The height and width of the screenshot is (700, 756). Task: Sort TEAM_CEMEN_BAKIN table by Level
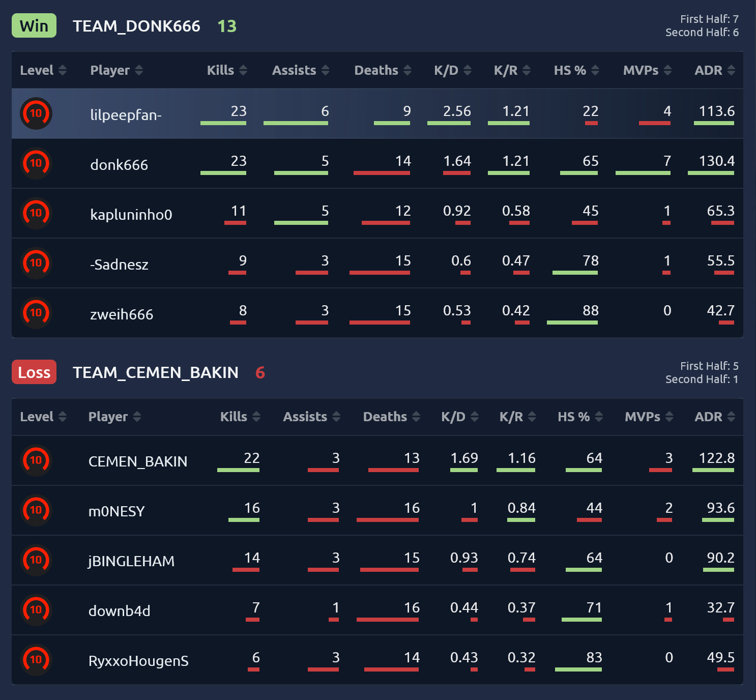[x=43, y=417]
